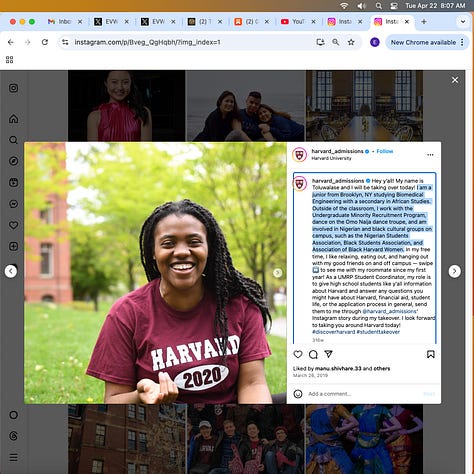Click the Instagram logo in sidebar
474x474 pixels.
coord(13,88)
